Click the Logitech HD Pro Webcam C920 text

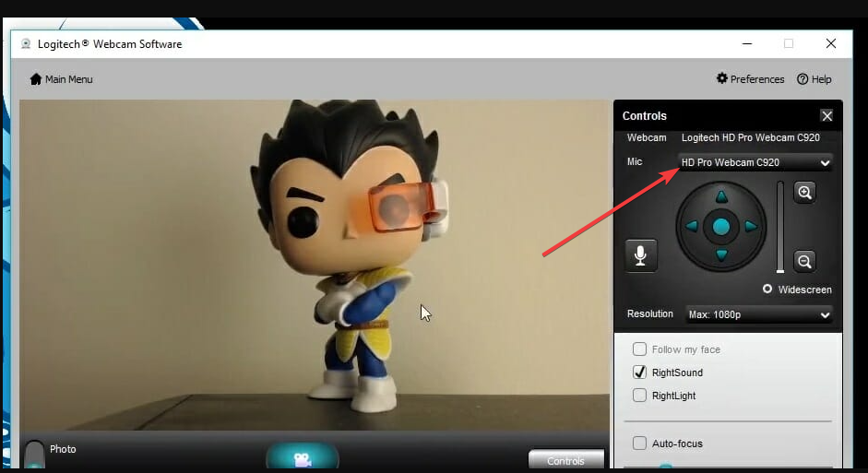pyautogui.click(x=751, y=137)
